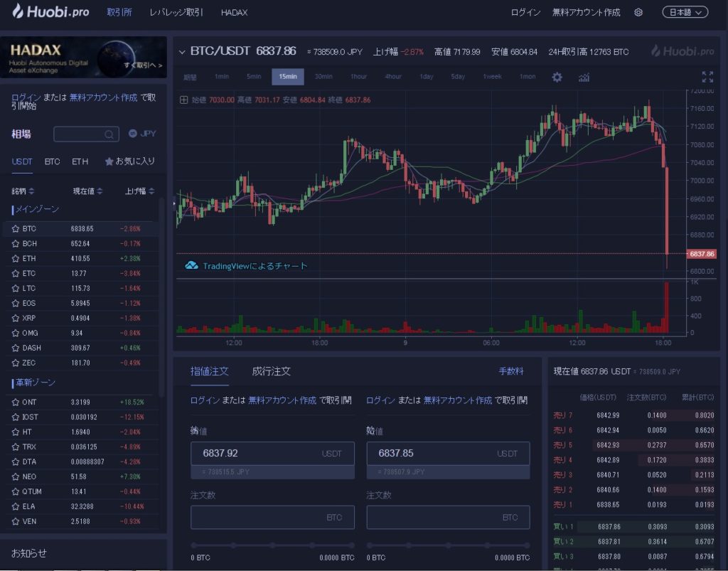Star the QTUM row
The width and height of the screenshot is (728, 571).
pyautogui.click(x=16, y=491)
